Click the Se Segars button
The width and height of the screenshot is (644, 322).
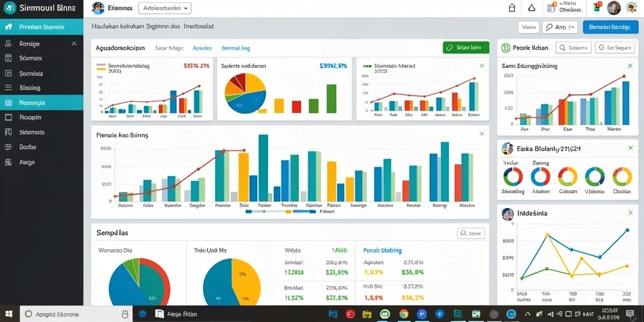tap(615, 48)
